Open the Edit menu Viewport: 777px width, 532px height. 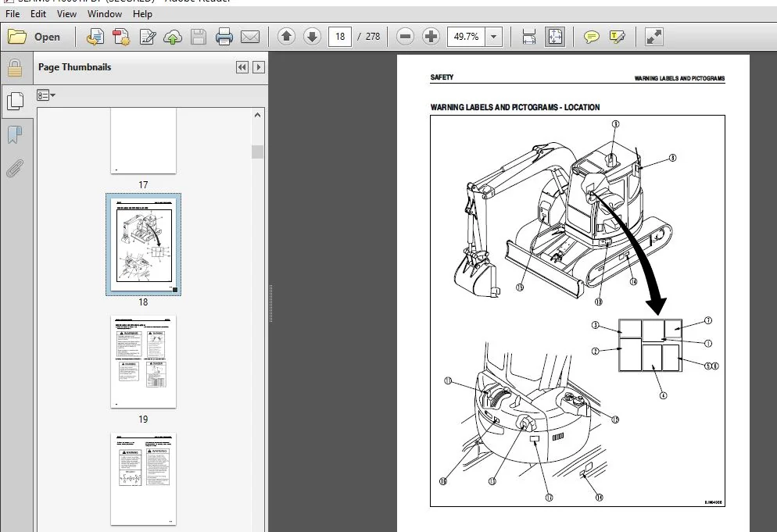point(38,14)
